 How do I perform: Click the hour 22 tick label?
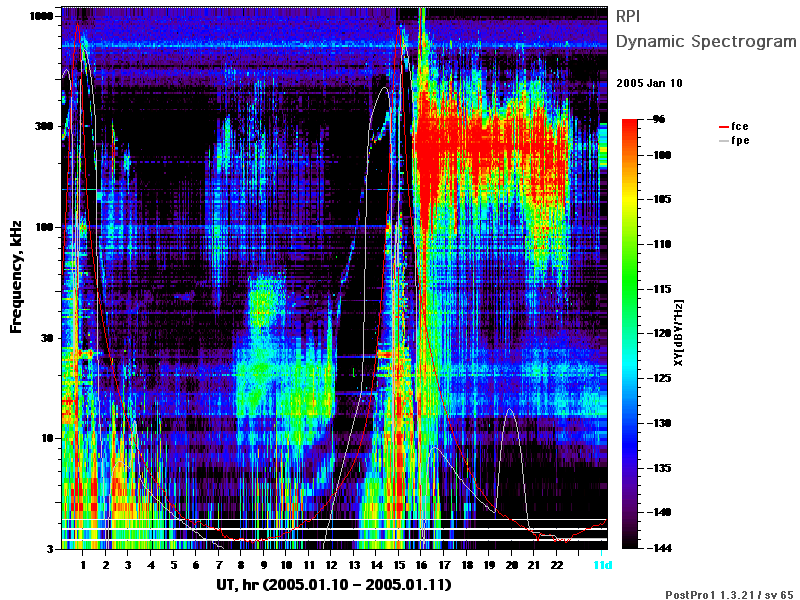click(x=557, y=565)
